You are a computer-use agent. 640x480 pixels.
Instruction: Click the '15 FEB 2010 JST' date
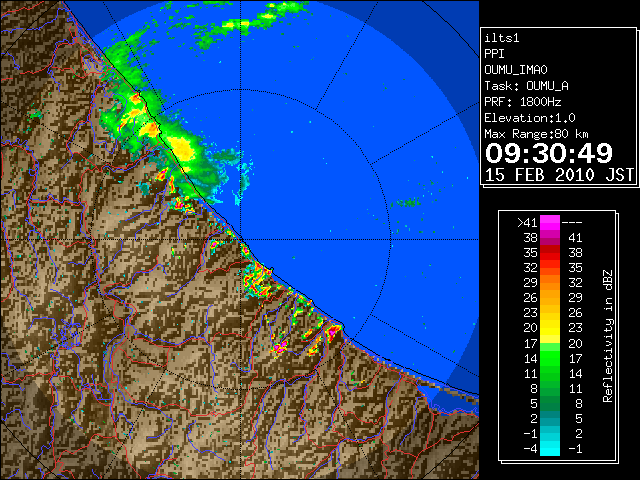click(560, 175)
